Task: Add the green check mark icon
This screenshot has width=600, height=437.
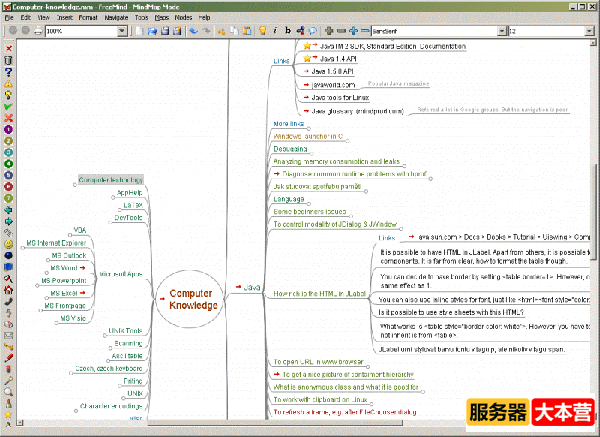Action: pyautogui.click(x=8, y=106)
